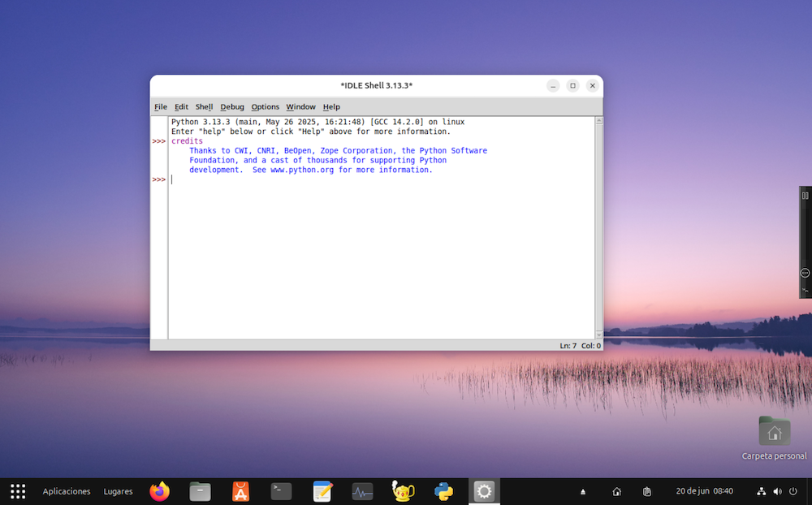Click the Python IDLE taskbar icon

tap(443, 491)
